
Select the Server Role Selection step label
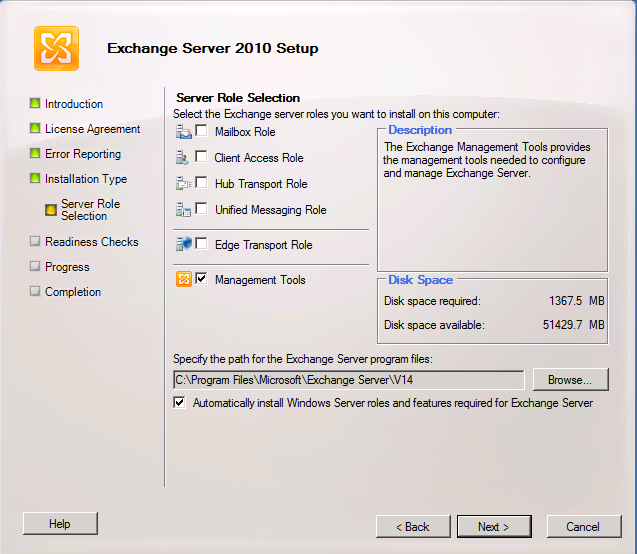[x=91, y=210]
